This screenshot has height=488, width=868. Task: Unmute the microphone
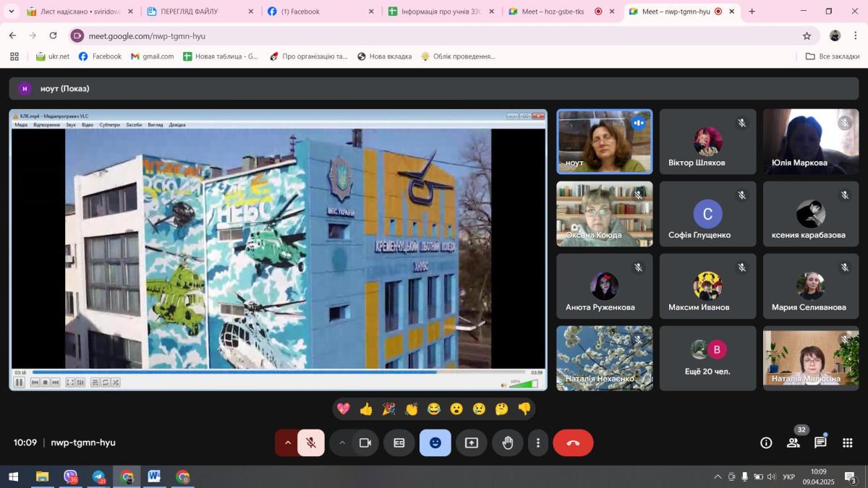[x=311, y=443]
